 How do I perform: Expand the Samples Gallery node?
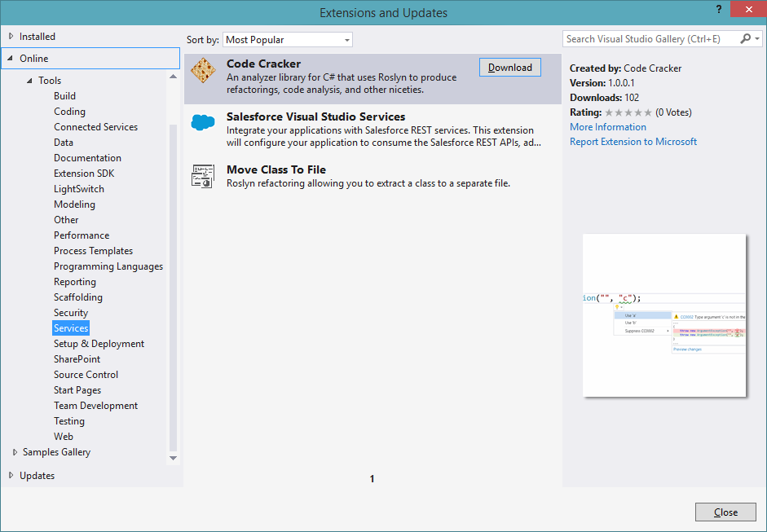click(15, 452)
